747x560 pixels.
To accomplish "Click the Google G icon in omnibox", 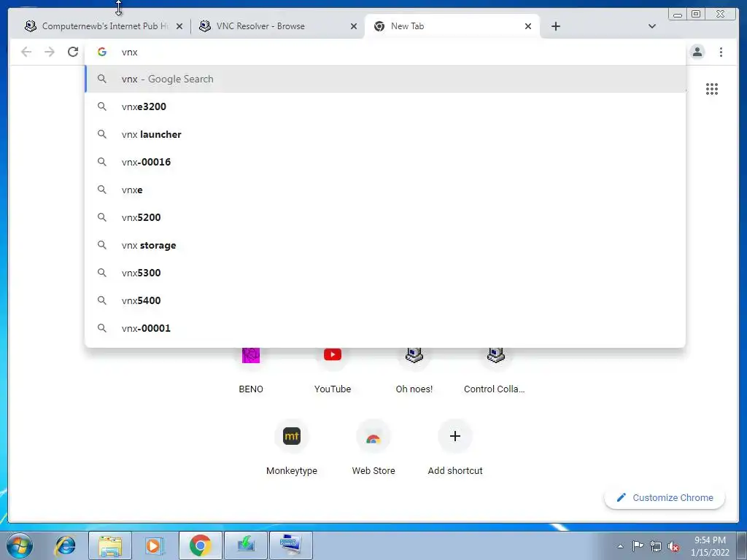I will [102, 52].
